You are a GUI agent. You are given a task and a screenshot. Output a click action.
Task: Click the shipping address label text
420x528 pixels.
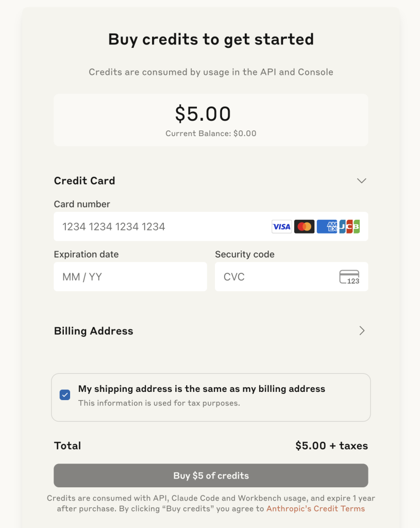(201, 389)
